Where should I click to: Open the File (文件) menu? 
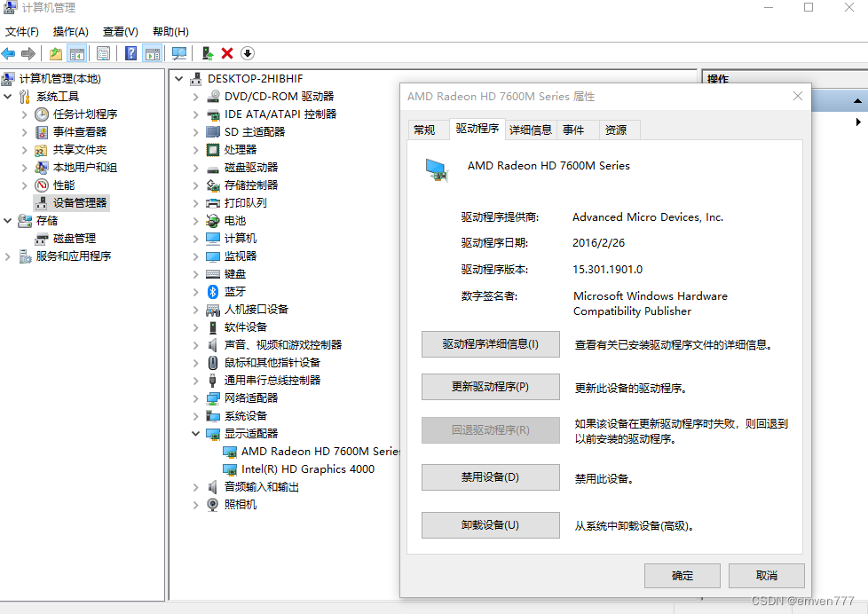point(22,32)
